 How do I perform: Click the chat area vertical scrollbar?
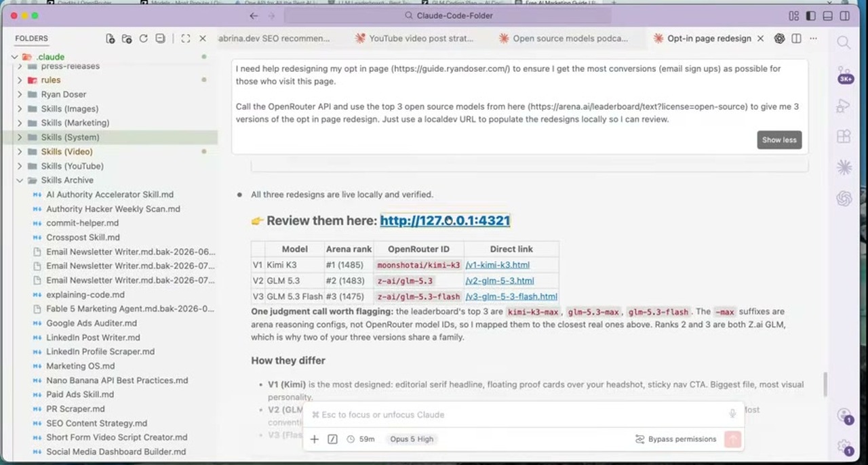[825, 384]
